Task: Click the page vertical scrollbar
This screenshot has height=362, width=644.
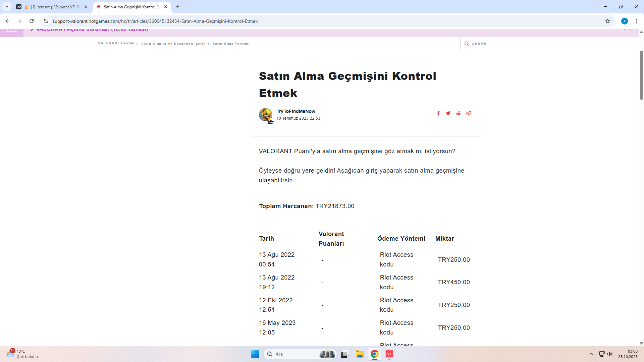Action: point(641,75)
